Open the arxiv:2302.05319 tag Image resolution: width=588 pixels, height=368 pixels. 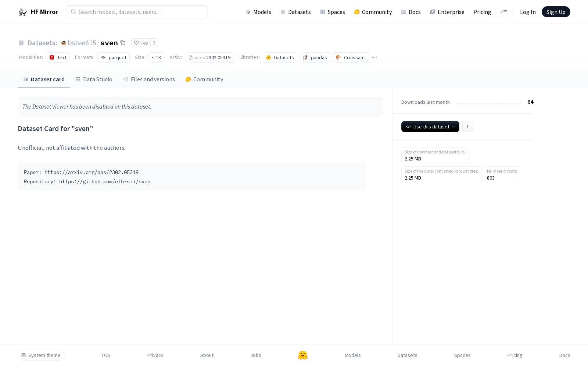pyautogui.click(x=210, y=57)
